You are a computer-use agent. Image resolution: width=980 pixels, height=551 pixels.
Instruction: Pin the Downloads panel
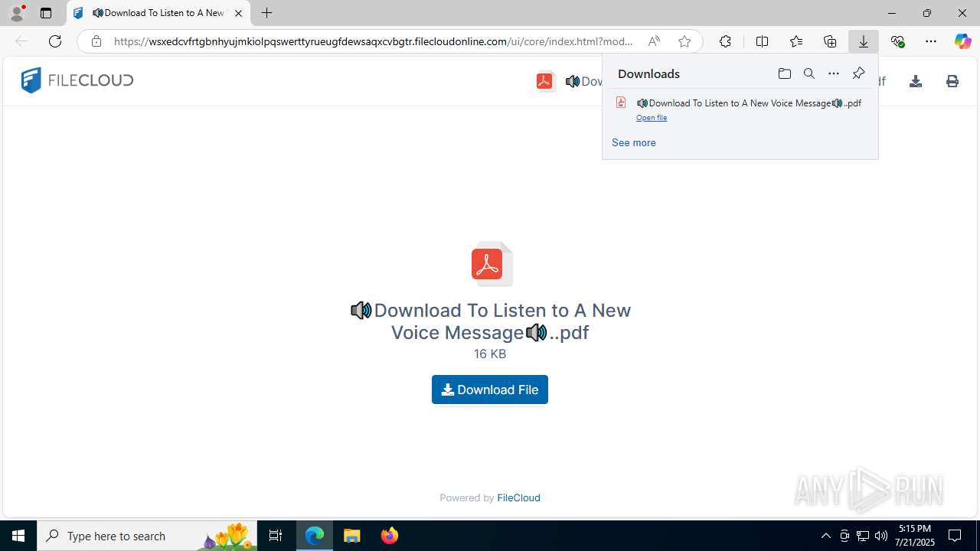point(858,73)
